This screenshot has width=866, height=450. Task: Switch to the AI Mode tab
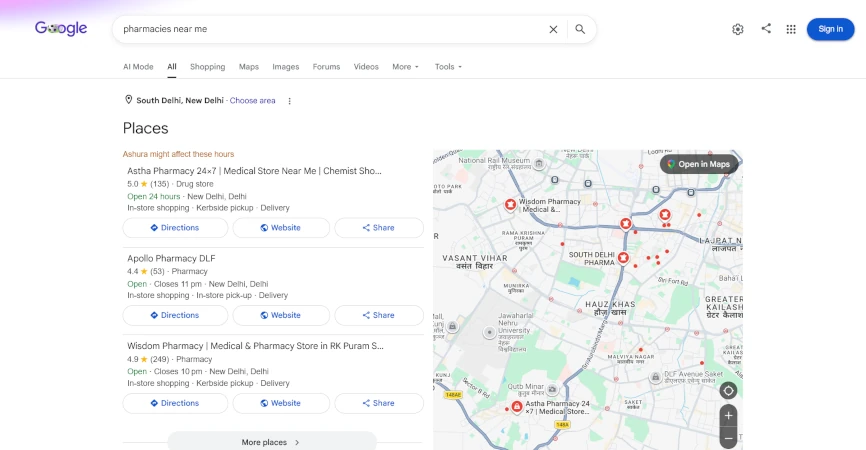tap(138, 67)
